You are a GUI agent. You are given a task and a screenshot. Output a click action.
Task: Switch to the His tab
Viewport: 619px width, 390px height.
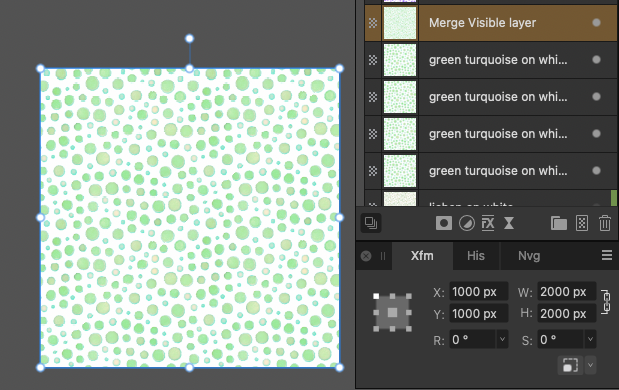click(476, 256)
